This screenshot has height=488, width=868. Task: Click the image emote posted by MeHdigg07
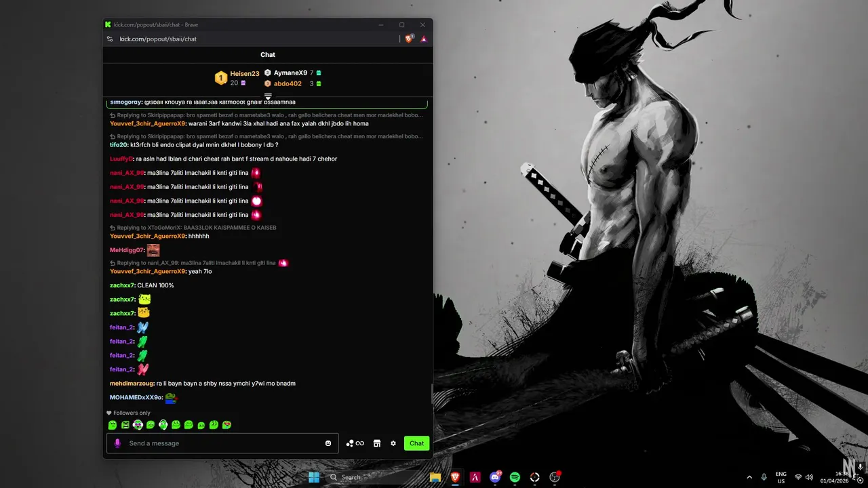153,250
